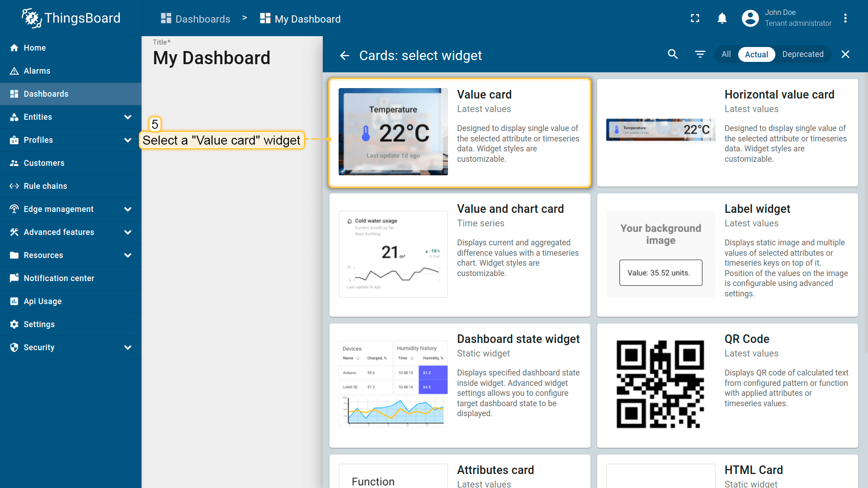Open the notifications bell

722,18
